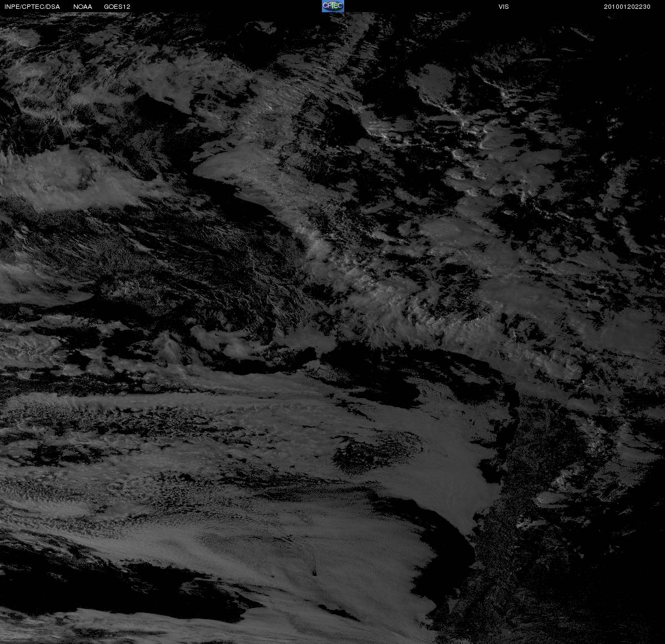Click the NOAA label in header
665x644 pixels.
83,7
